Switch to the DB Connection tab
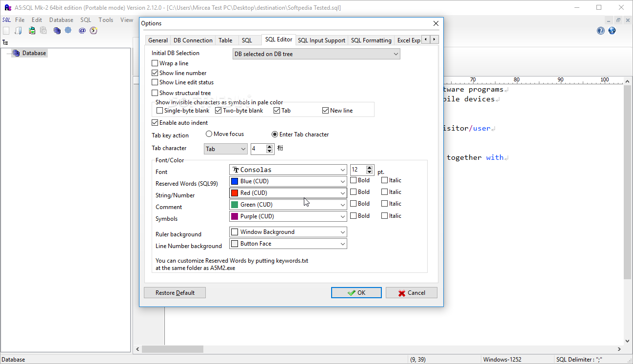Viewport: 633px width, 364px height. 193,40
